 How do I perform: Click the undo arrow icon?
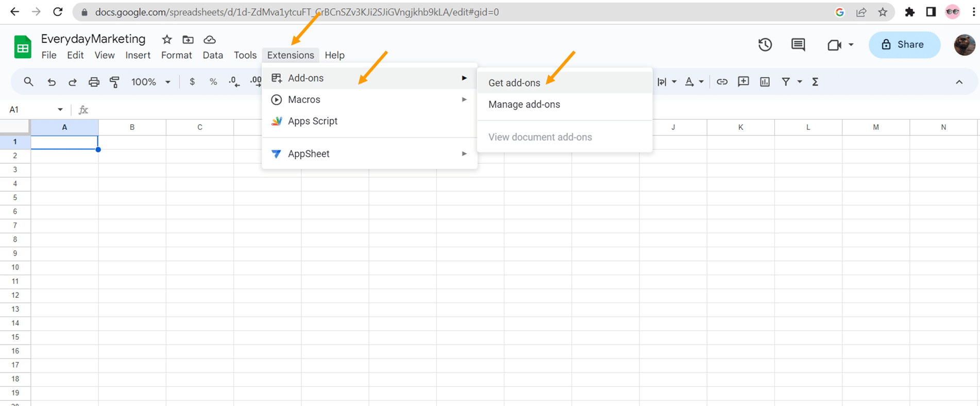point(51,82)
